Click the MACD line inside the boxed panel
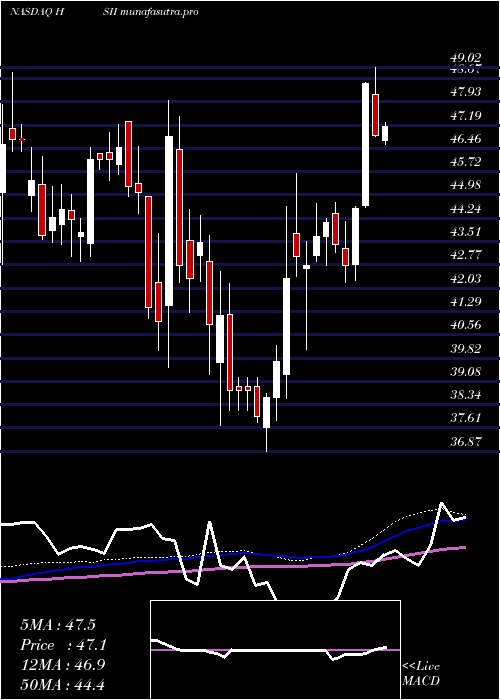The height and width of the screenshot is (700, 500). pyautogui.click(x=268, y=650)
